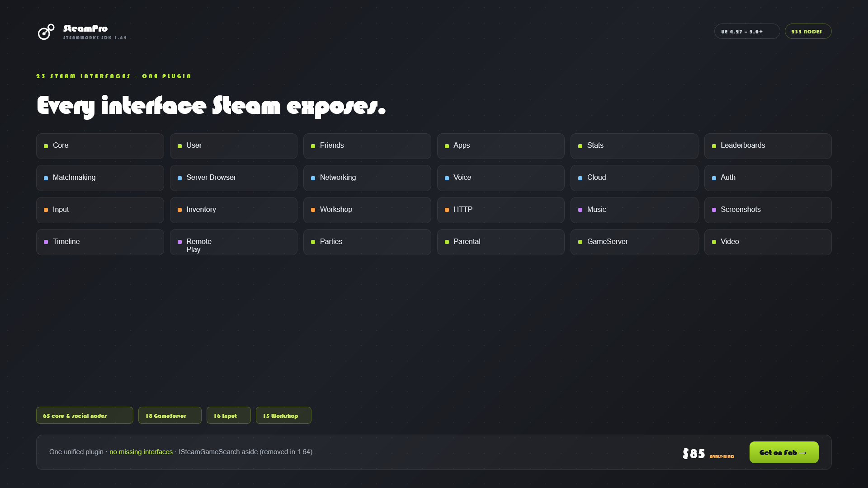
Task: Open the Music interface card
Action: pyautogui.click(x=634, y=210)
